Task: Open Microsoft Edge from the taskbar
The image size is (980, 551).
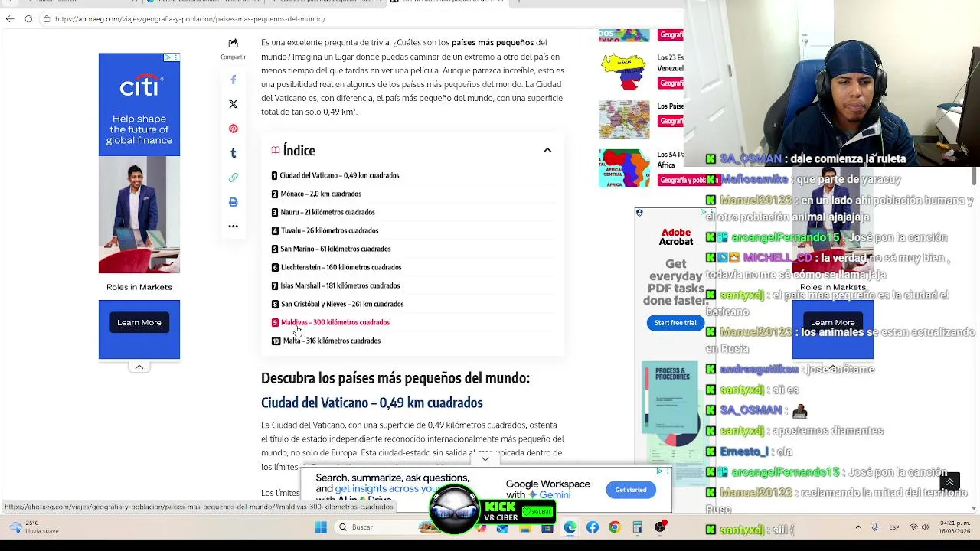Action: click(x=570, y=527)
